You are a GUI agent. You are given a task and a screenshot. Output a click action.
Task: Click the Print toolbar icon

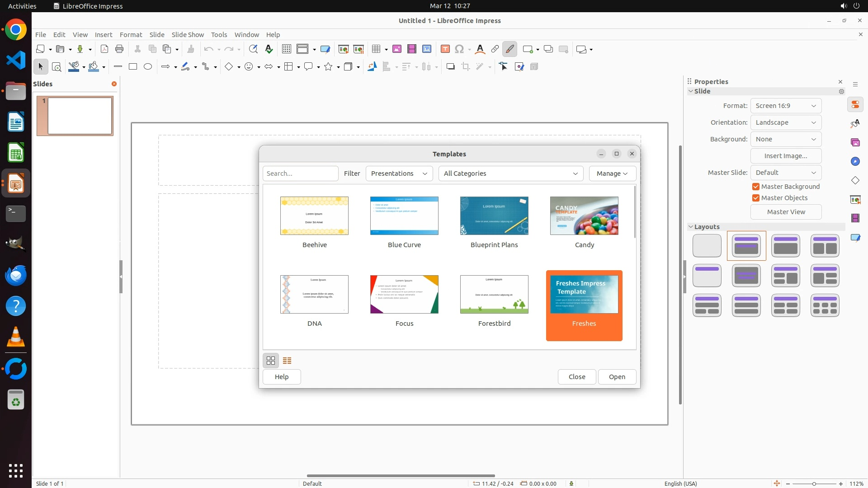click(x=119, y=49)
